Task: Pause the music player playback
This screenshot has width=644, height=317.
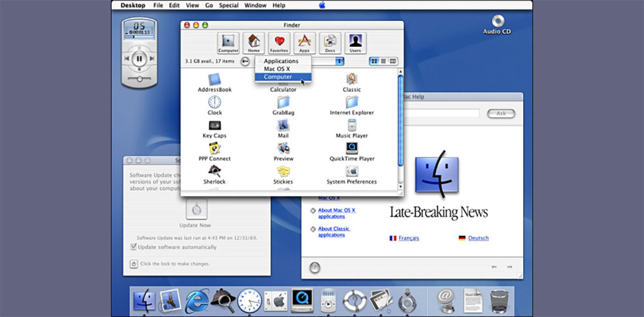Action: click(x=139, y=59)
